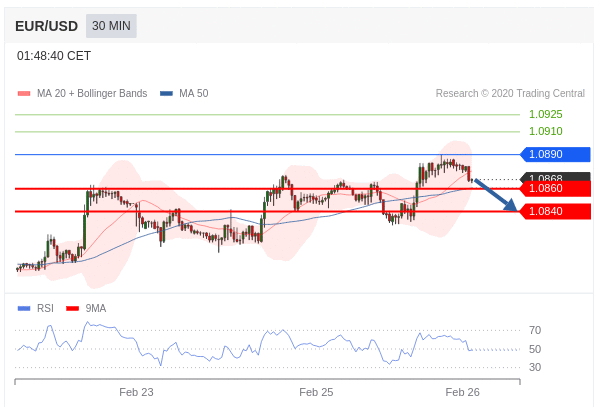600x417 pixels.
Task: Select the 1.0890 blue pivot label
Action: pos(555,154)
